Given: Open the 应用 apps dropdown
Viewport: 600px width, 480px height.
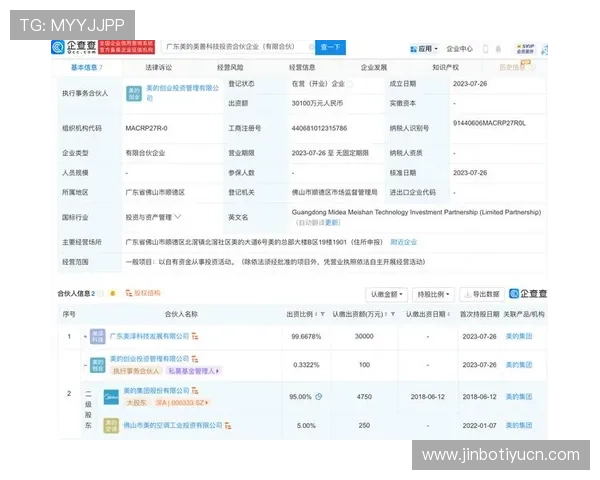Looking at the screenshot, I should tap(424, 49).
